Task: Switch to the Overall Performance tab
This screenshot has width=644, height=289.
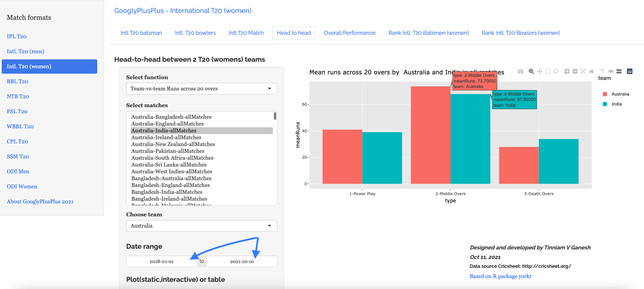Action: (x=349, y=33)
